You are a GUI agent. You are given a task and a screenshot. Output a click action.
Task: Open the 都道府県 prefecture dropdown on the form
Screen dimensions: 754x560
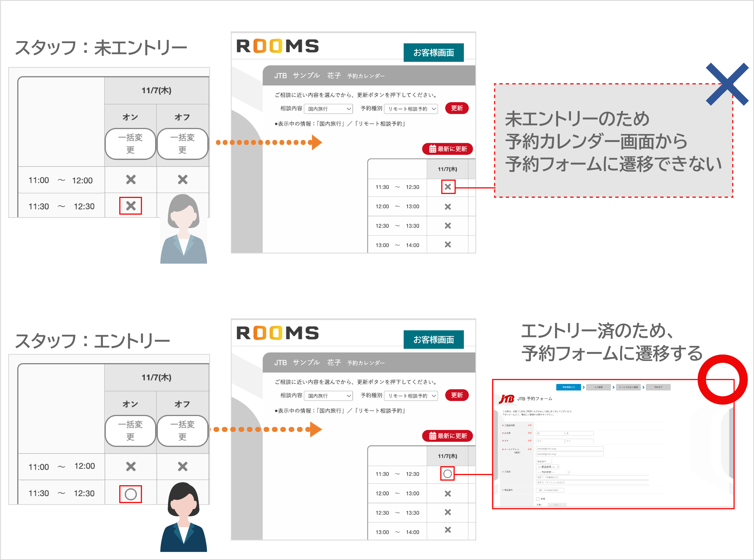point(548,467)
